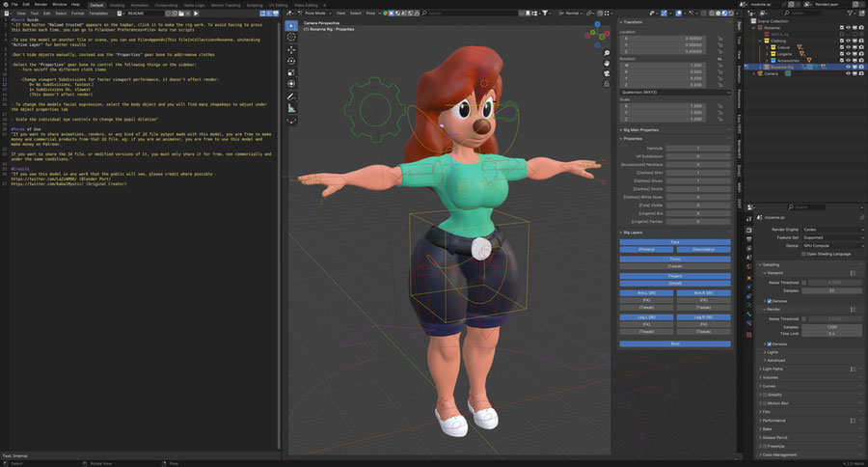Click the blue Z axis on navigation gizmo
868x467 pixels.
[597, 24]
